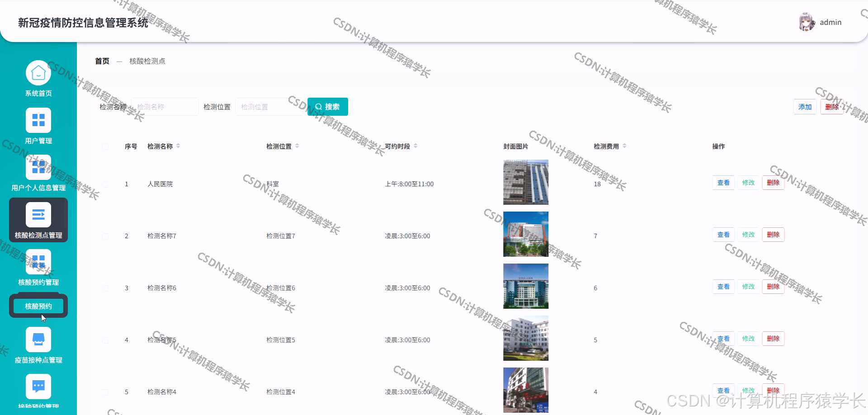Select the 核酸检测点管理 list icon
The width and height of the screenshot is (868, 415).
coord(38,215)
